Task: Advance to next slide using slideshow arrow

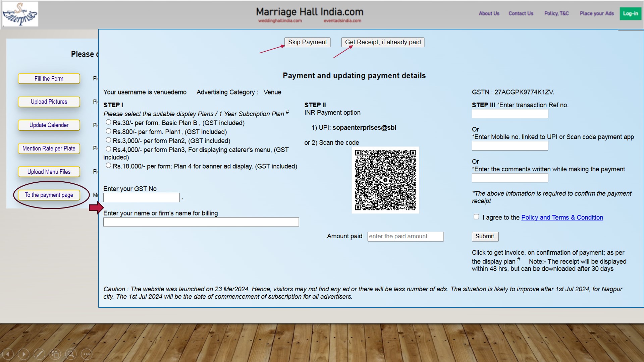Action: (23, 354)
